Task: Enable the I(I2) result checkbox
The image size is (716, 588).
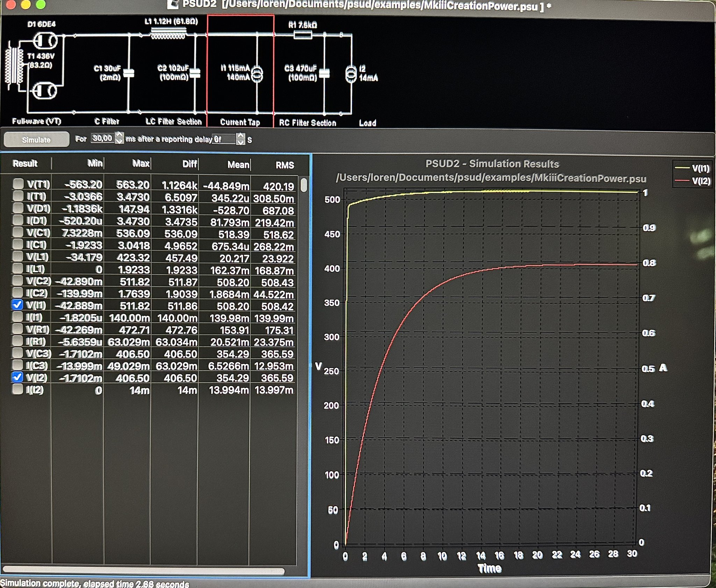Action: click(x=17, y=389)
